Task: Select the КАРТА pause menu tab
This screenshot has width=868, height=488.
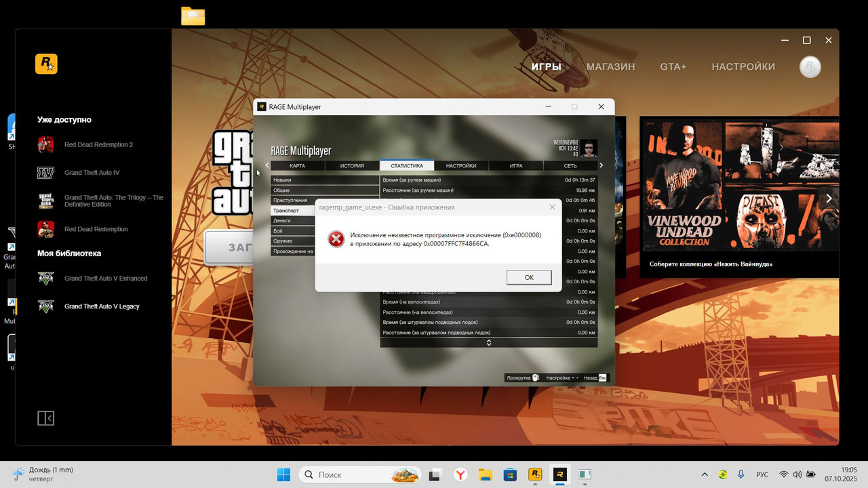Action: coord(297,165)
